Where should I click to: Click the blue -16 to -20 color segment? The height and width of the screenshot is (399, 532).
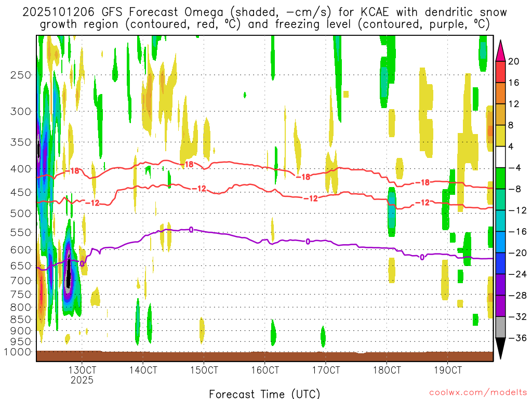tap(500, 242)
